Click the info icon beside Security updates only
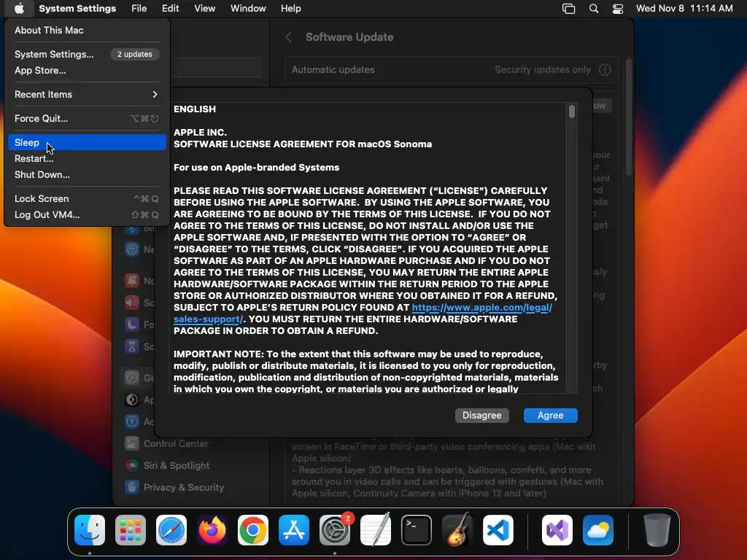 click(605, 70)
